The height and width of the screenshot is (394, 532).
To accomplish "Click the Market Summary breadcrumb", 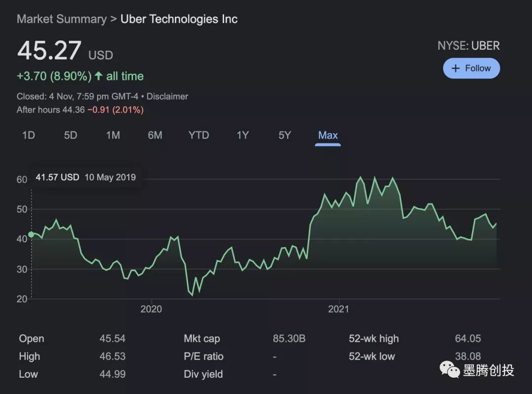I will click(x=62, y=19).
